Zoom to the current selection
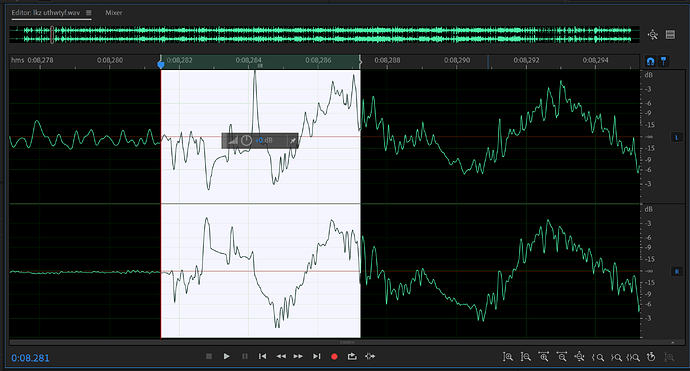This screenshot has width=690, height=371. [x=634, y=357]
